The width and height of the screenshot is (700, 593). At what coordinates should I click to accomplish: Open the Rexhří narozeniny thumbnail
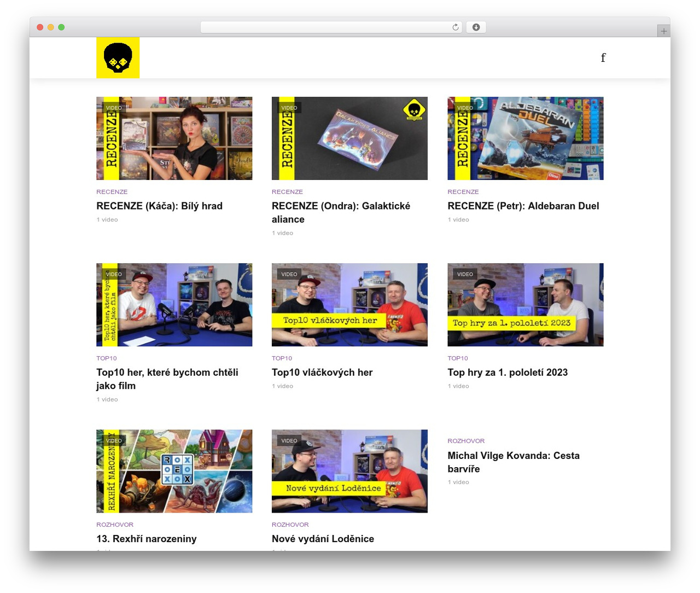(174, 471)
